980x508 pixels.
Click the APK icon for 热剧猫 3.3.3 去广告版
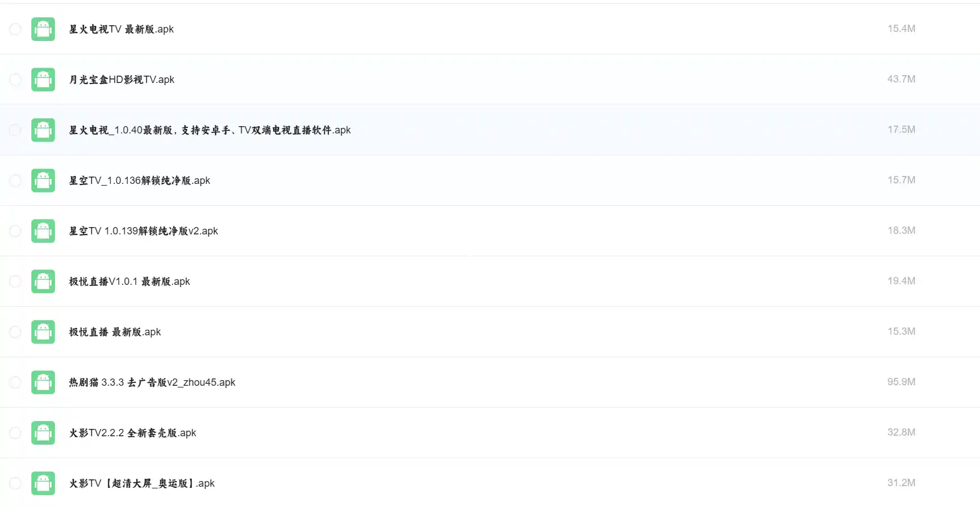[x=43, y=382]
